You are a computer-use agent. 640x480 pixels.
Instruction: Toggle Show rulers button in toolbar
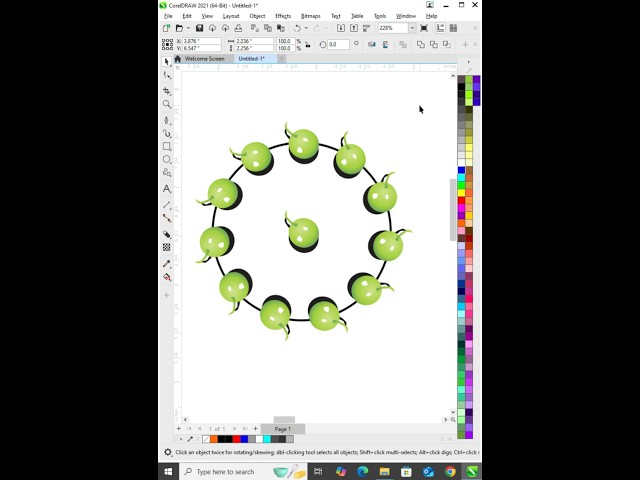440,28
